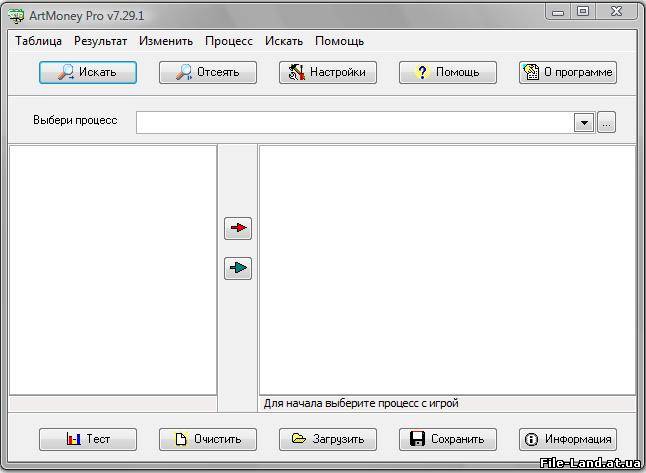Screen dimensions: 646x473
Task: Click the Тест button
Action: (88, 439)
